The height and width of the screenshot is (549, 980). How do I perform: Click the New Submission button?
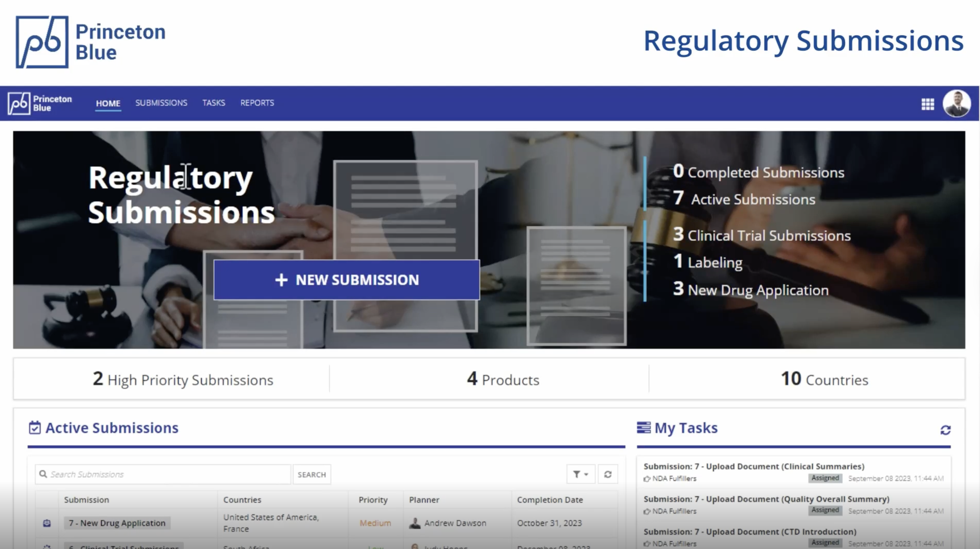point(346,280)
